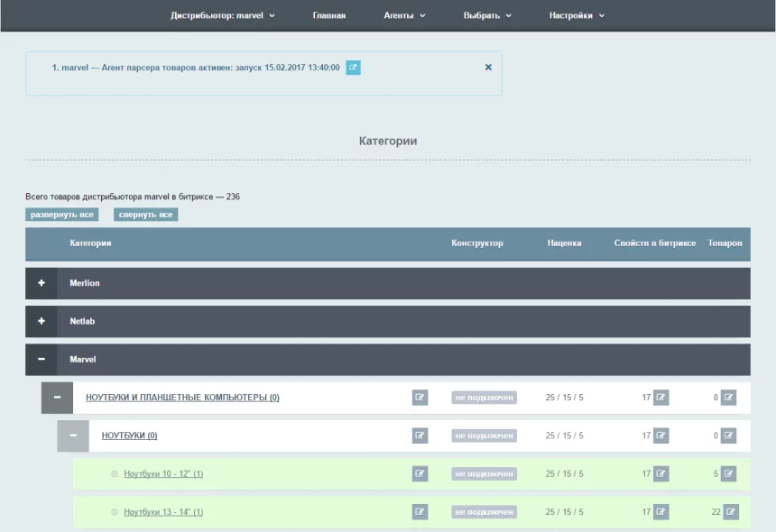Open products editor for Ноутбуки 13 - 14"
Screen dimensions: 776x532
coord(731,512)
